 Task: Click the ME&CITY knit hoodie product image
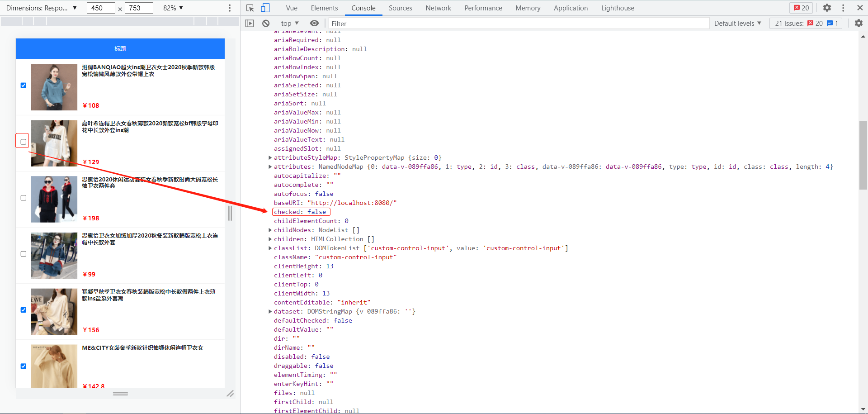tap(54, 366)
